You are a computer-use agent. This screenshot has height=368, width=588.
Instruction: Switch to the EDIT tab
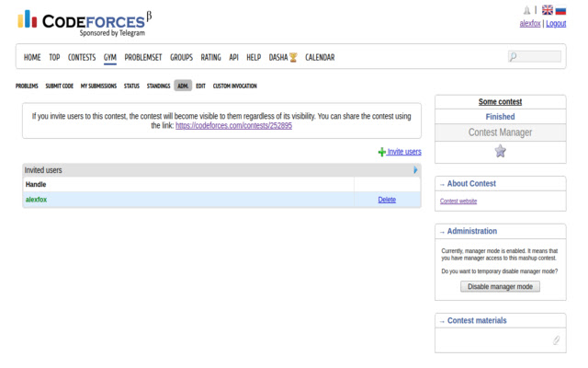click(200, 86)
